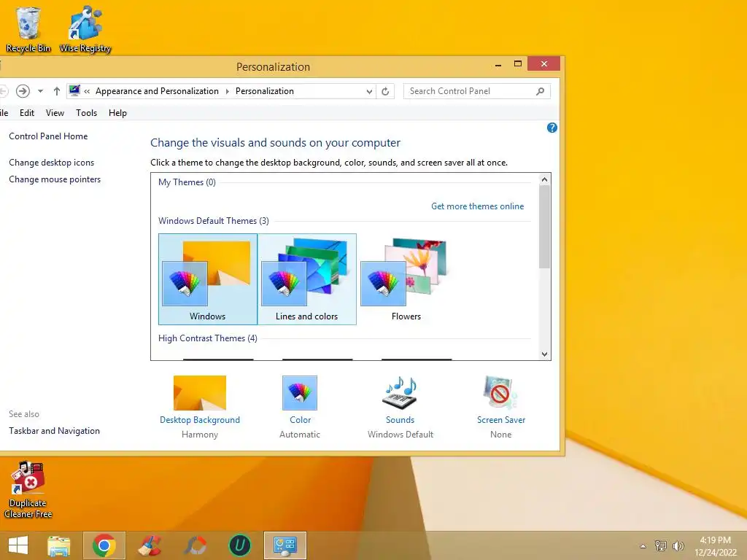The width and height of the screenshot is (747, 560).
Task: Open the Help menu
Action: pyautogui.click(x=117, y=113)
